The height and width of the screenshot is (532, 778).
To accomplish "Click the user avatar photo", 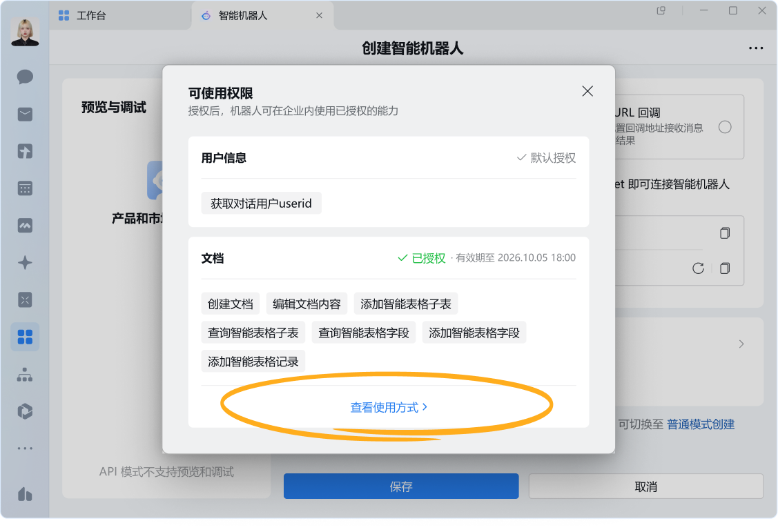I will pyautogui.click(x=25, y=32).
